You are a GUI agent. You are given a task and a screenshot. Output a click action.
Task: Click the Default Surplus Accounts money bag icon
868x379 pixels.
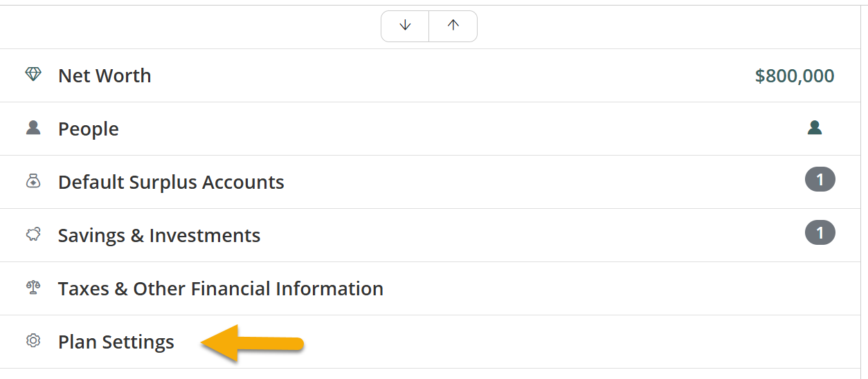(33, 181)
